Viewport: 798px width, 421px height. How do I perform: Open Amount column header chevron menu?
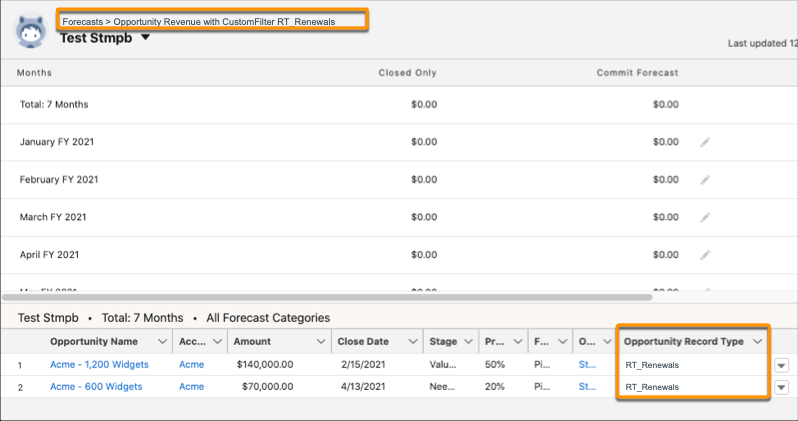[x=318, y=342]
